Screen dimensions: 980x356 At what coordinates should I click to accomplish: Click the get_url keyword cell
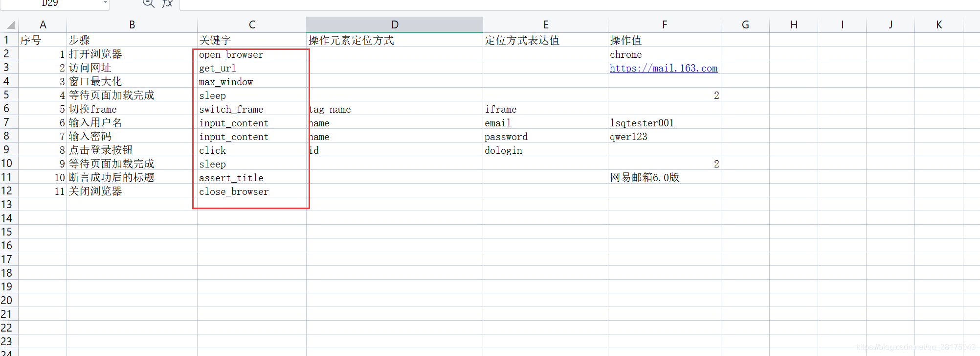pyautogui.click(x=252, y=68)
